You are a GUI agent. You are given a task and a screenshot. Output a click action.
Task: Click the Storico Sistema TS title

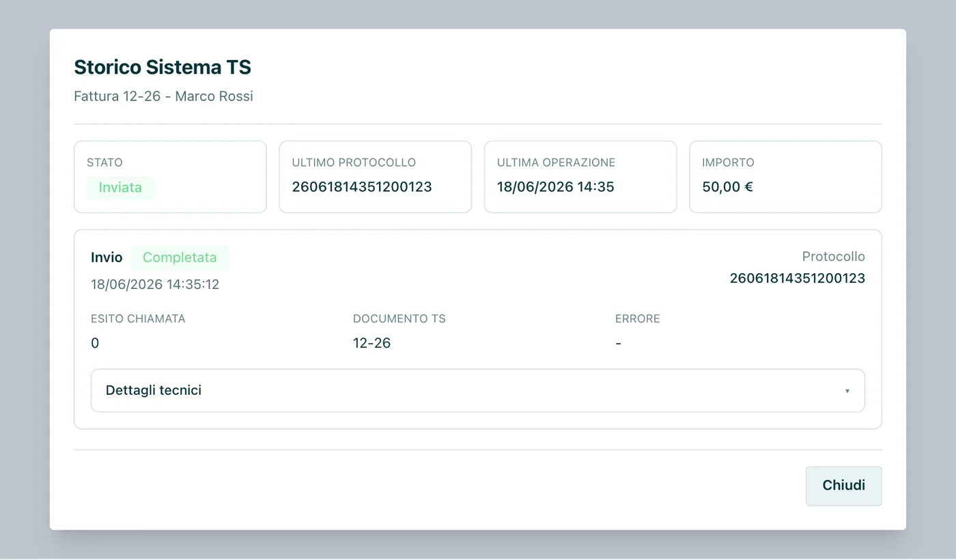163,67
